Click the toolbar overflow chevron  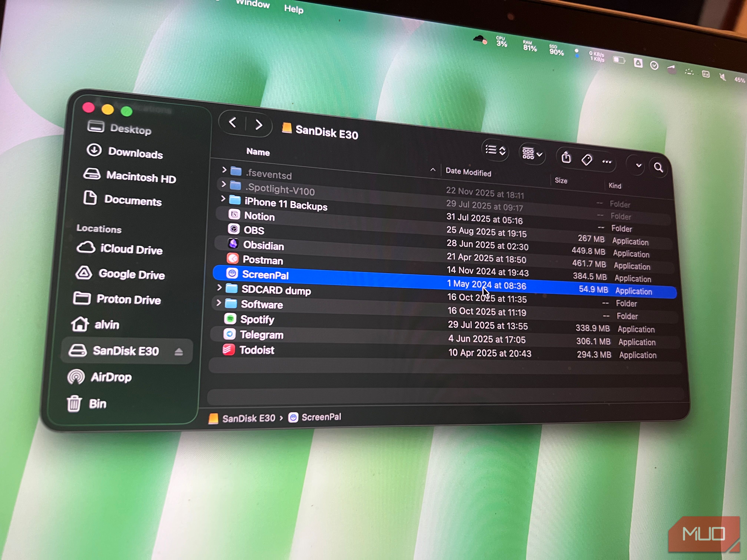638,165
